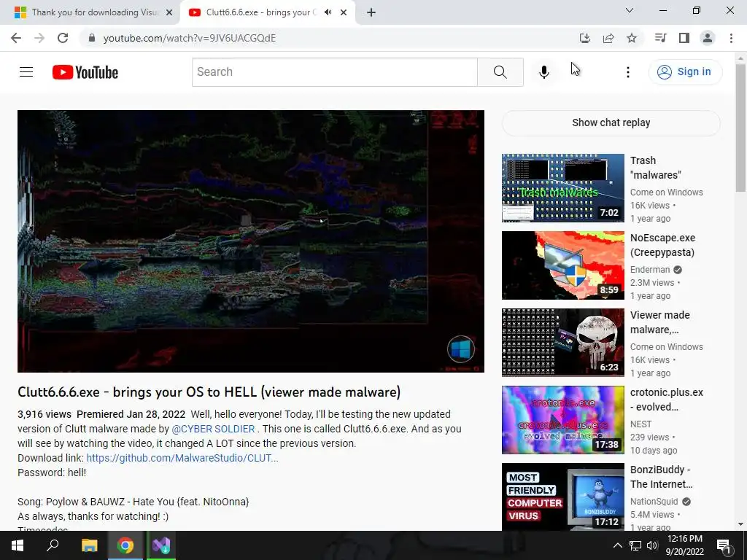This screenshot has width=747, height=560.
Task: Open the skull Viewer made malware thumbnail
Action: (x=562, y=343)
